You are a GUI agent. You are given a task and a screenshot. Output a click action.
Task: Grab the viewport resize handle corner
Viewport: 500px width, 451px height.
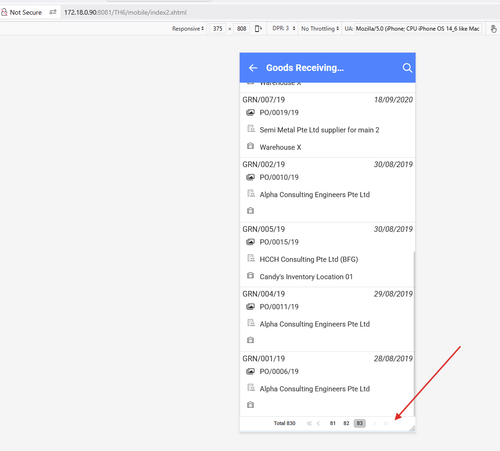coord(412,428)
